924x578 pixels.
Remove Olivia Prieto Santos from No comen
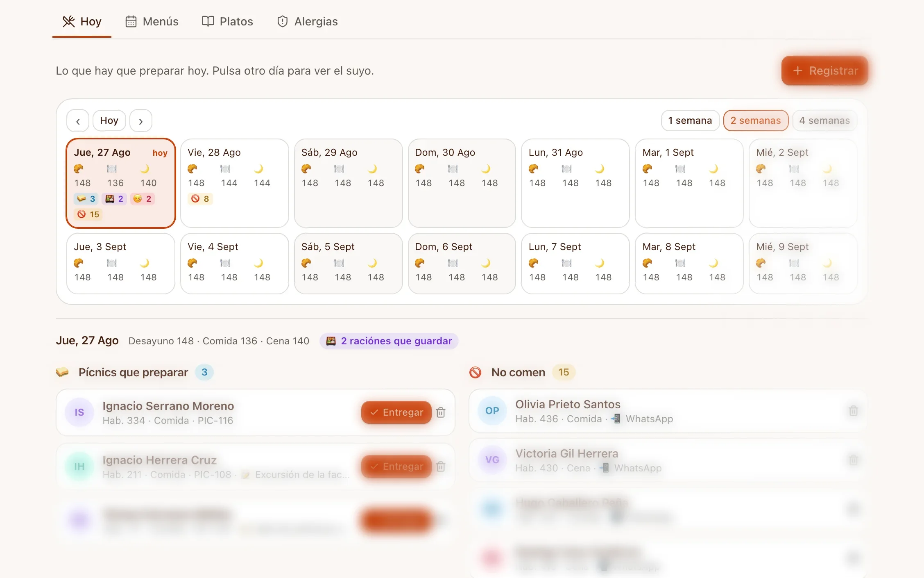point(854,411)
